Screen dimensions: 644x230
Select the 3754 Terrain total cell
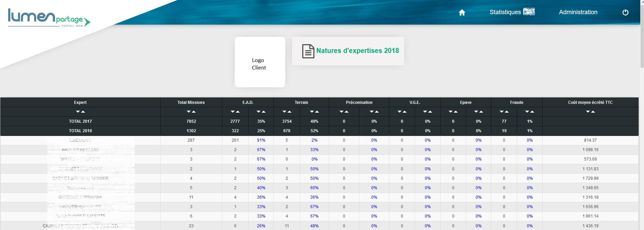[x=287, y=121]
